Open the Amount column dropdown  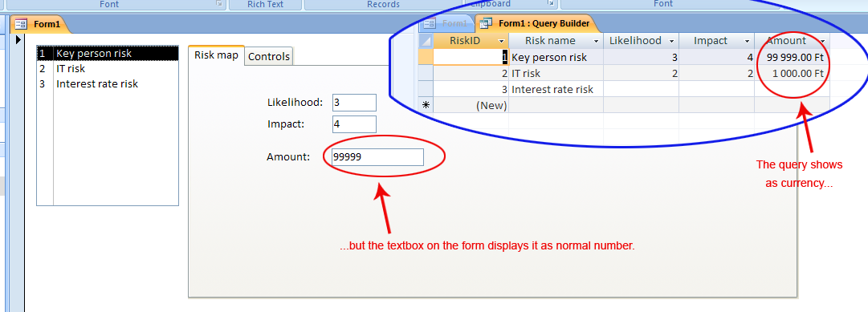point(822,41)
